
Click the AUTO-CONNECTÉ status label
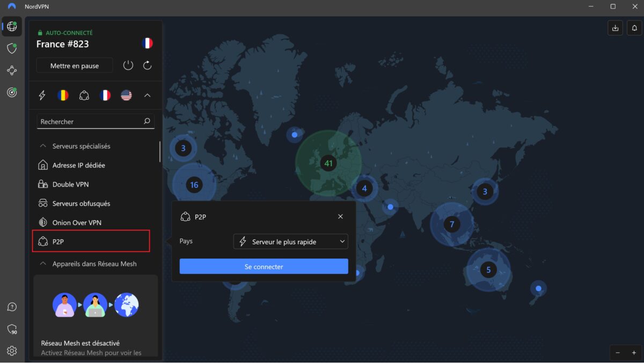point(69,33)
